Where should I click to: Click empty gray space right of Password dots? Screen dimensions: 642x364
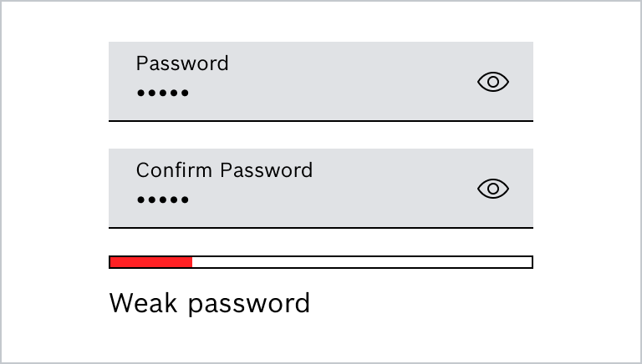click(334, 93)
